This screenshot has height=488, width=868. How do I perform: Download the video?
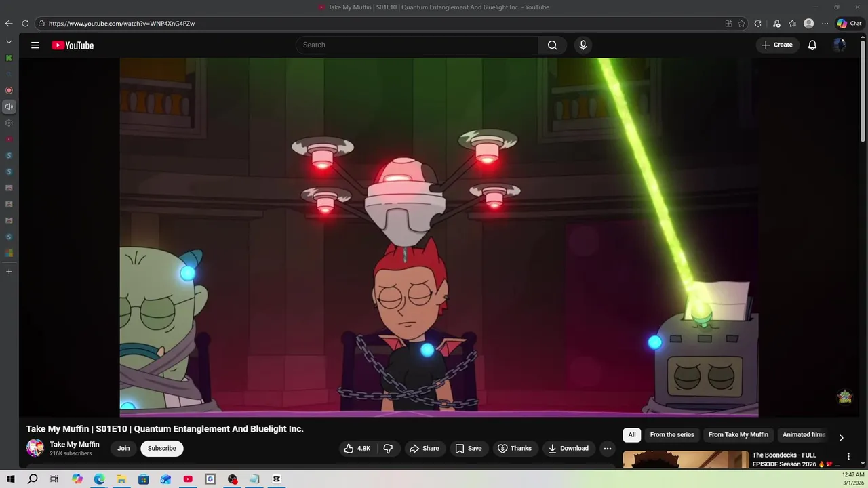[x=568, y=448]
